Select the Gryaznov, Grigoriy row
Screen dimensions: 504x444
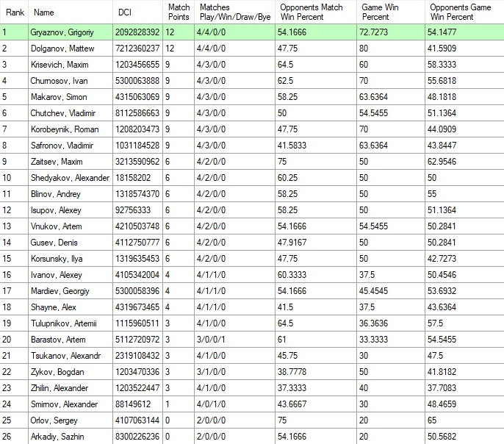[x=67, y=32]
